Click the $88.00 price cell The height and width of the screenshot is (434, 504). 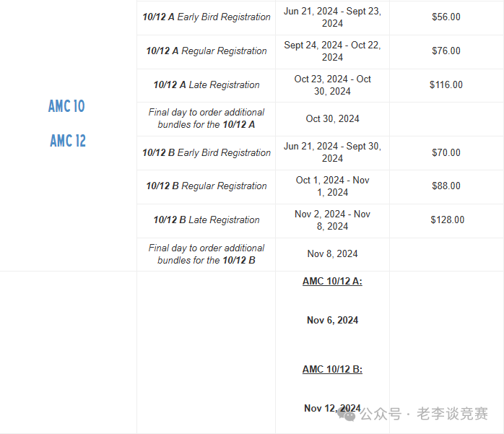tap(446, 186)
